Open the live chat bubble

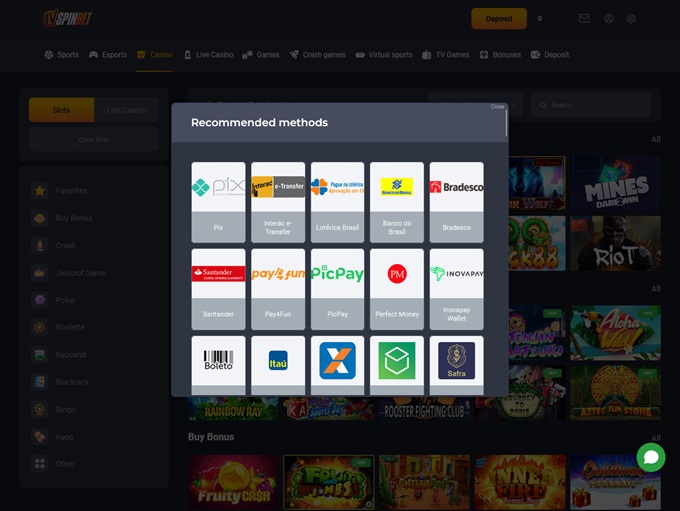[x=650, y=457]
